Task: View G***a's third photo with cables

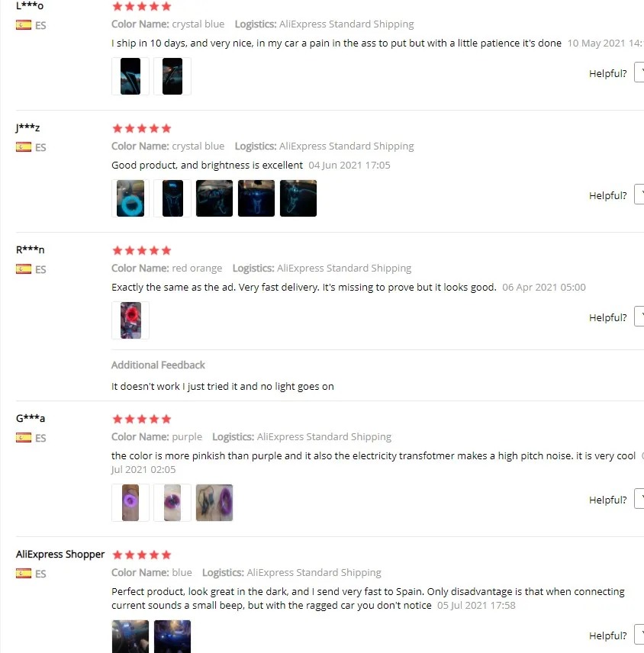Action: [x=214, y=503]
